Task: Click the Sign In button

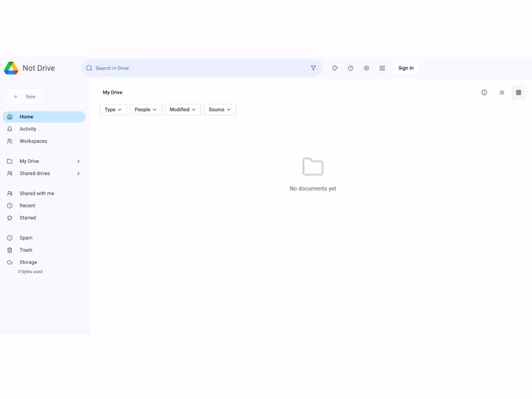Action: [406, 68]
